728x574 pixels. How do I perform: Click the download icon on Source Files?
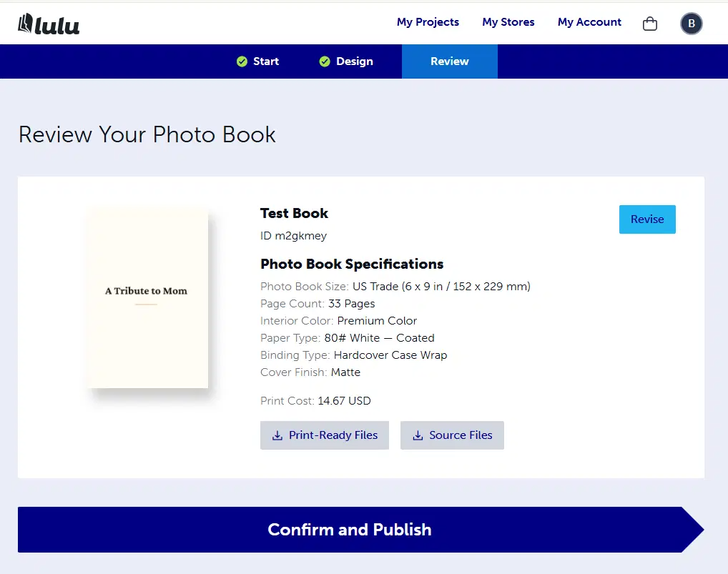pos(418,435)
